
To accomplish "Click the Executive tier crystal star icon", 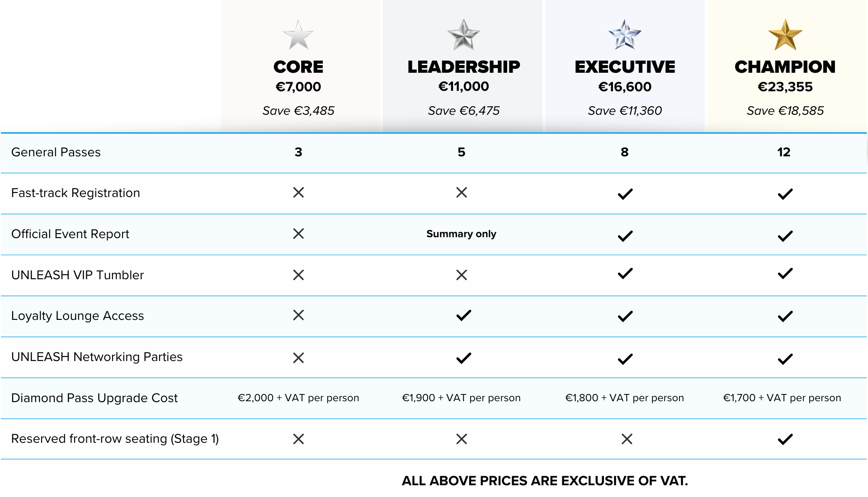I will tap(625, 35).
